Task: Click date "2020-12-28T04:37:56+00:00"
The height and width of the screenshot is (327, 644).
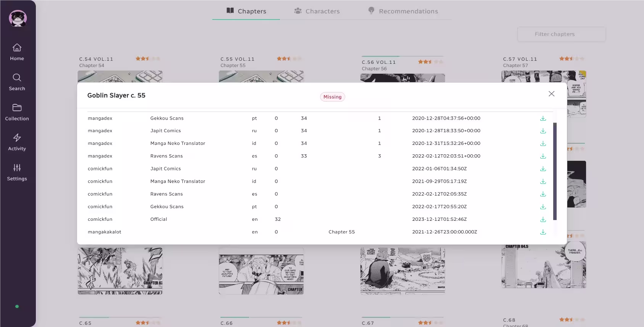Action: (x=446, y=118)
